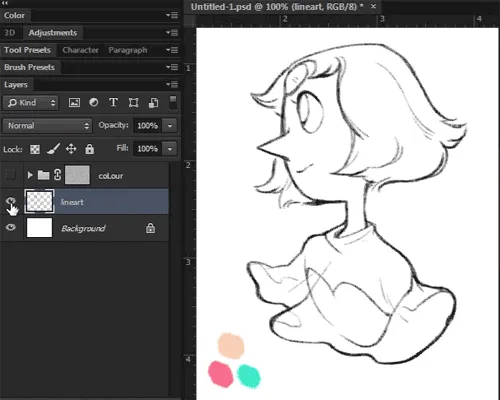The height and width of the screenshot is (400, 500).
Task: Click the Background layer lock icon
Action: click(x=150, y=228)
